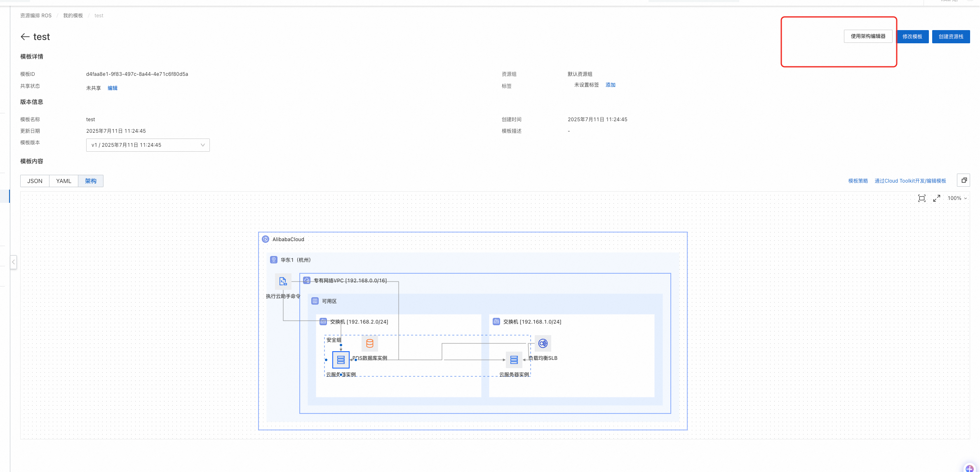This screenshot has height=472, width=980.
Task: Select the right cloud server instance icon
Action: coord(514,360)
